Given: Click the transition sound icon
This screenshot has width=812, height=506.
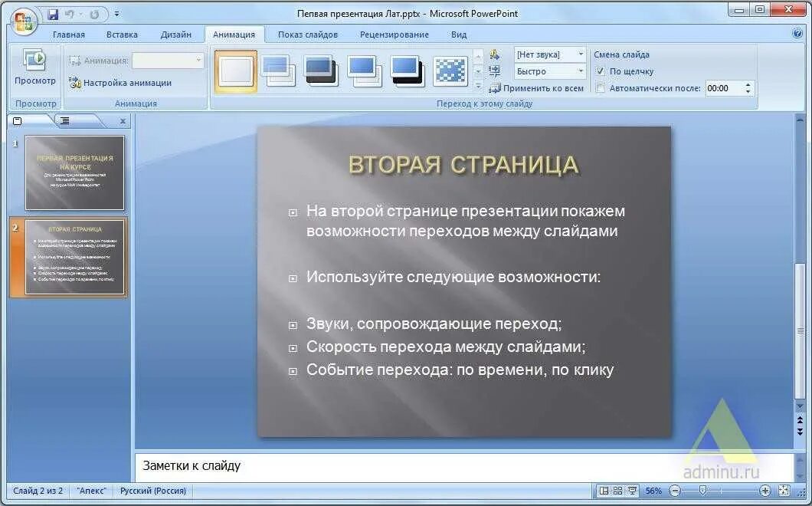Looking at the screenshot, I should click(495, 54).
